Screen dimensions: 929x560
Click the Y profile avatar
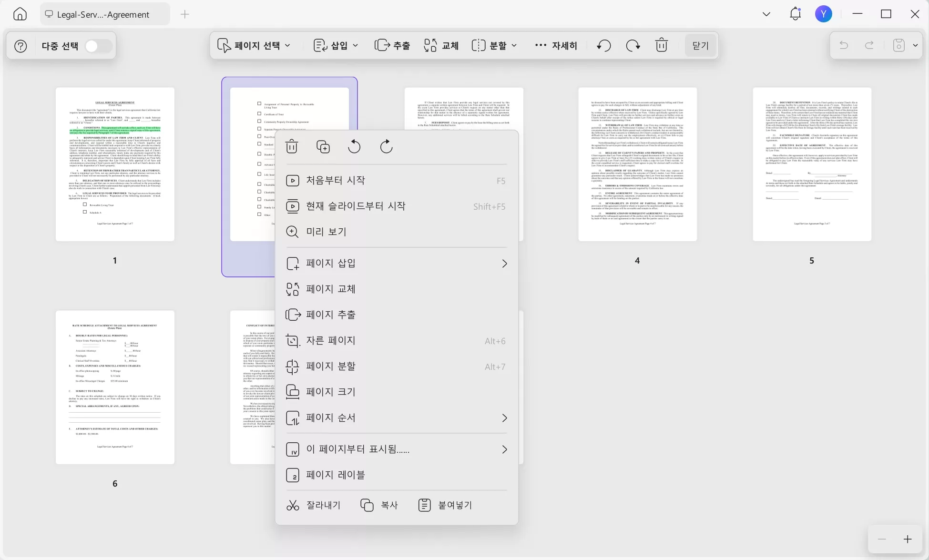tap(824, 14)
